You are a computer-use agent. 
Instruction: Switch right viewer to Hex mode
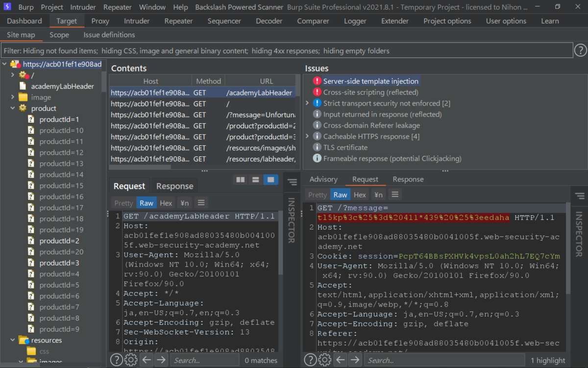point(360,194)
